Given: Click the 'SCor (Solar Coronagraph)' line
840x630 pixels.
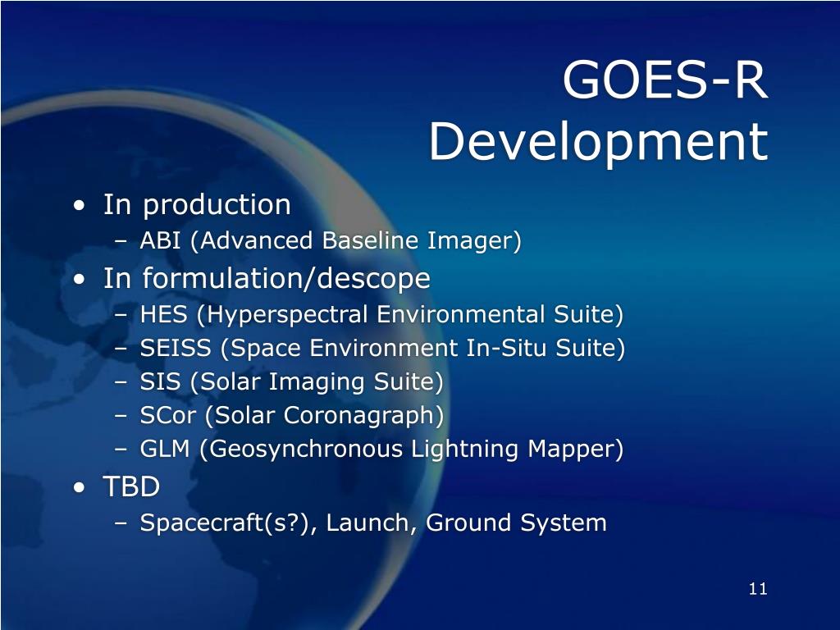Looking at the screenshot, I should click(x=291, y=416).
